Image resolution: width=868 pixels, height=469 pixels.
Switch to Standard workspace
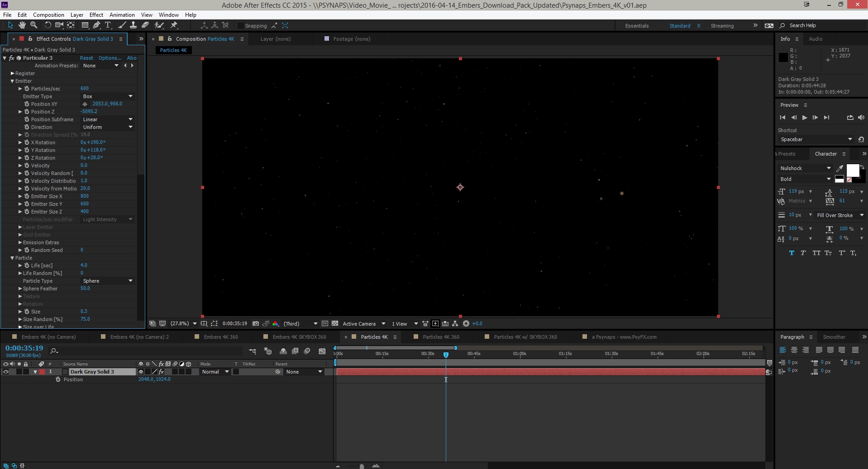[x=680, y=26]
